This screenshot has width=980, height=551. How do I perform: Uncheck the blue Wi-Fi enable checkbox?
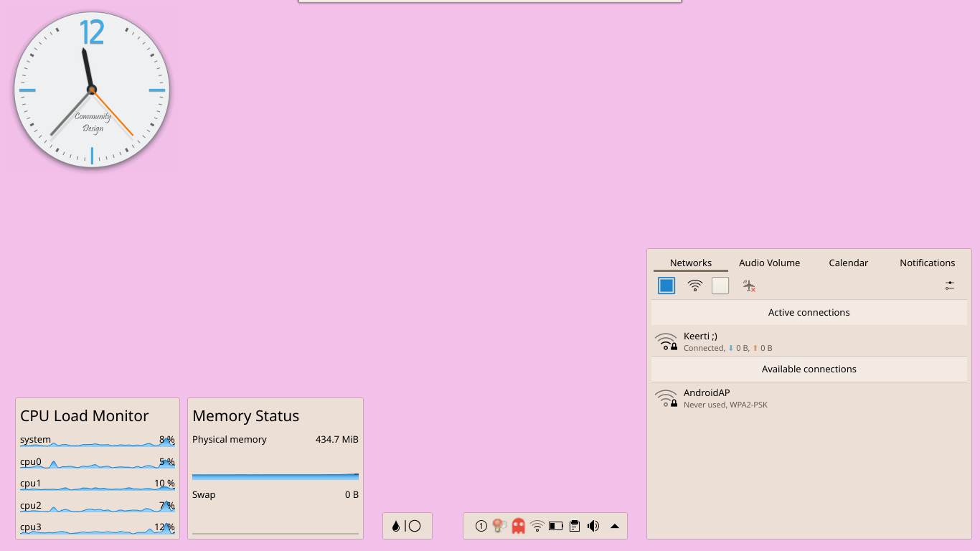666,286
